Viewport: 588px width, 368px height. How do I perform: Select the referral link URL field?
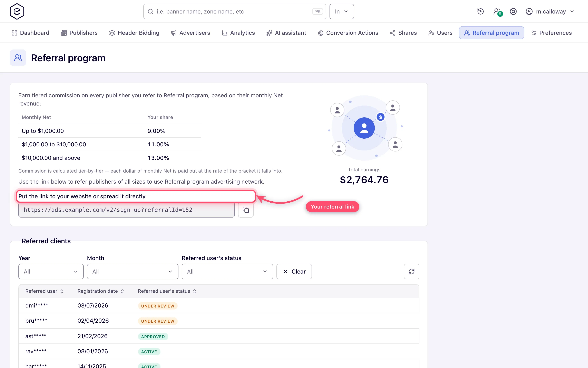tap(126, 210)
